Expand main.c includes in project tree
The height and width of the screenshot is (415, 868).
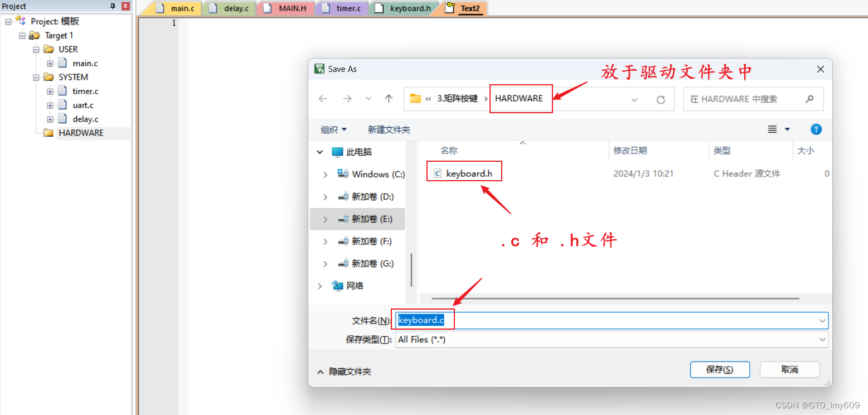(x=50, y=63)
